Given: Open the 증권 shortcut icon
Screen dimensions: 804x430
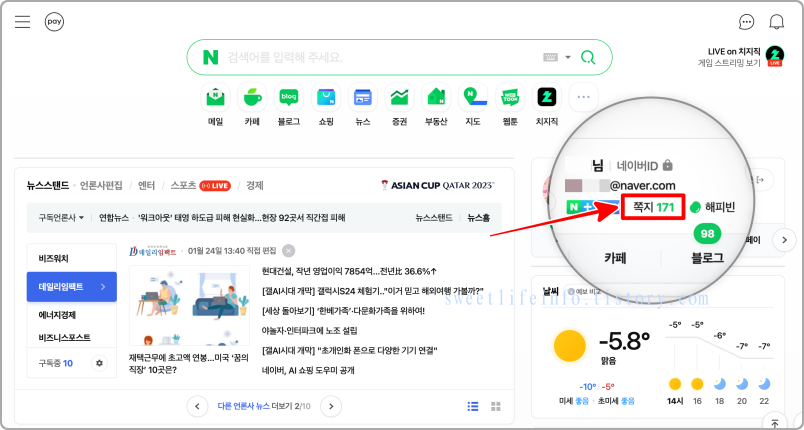Looking at the screenshot, I should [x=399, y=97].
